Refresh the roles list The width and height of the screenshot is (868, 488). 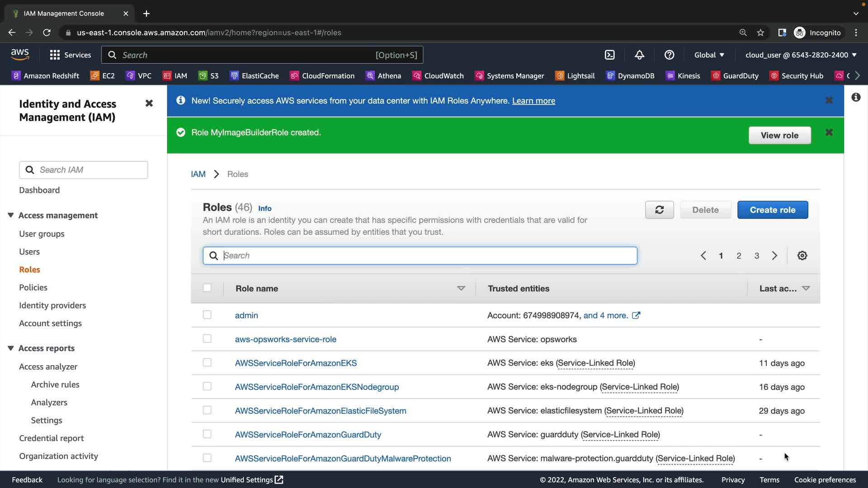point(659,210)
